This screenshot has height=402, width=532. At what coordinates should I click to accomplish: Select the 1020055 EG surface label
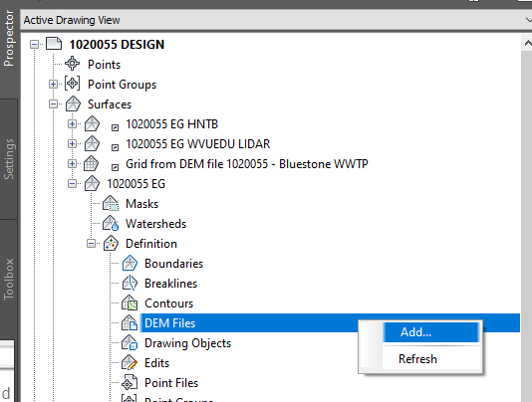coord(135,184)
